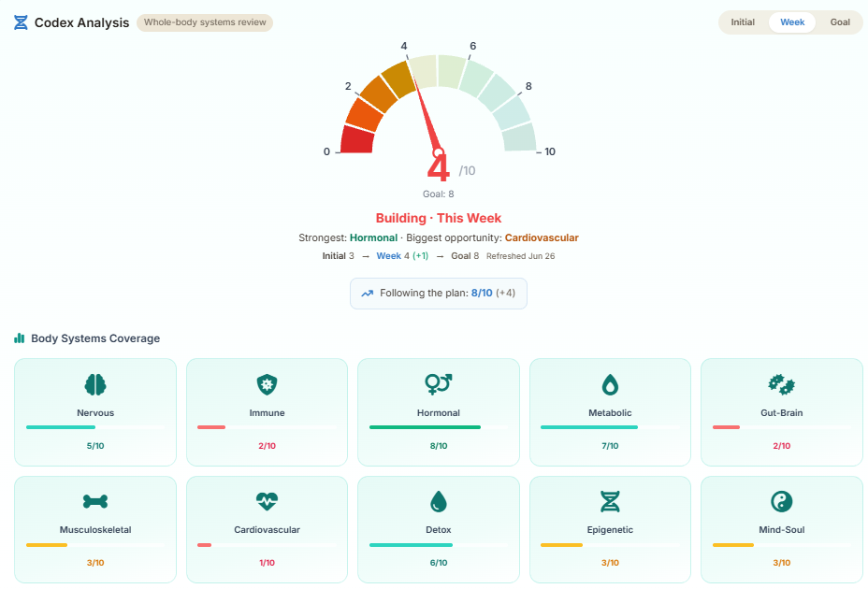Click the Immune shield icon
Screen dimensions: 868x589
pyautogui.click(x=267, y=384)
